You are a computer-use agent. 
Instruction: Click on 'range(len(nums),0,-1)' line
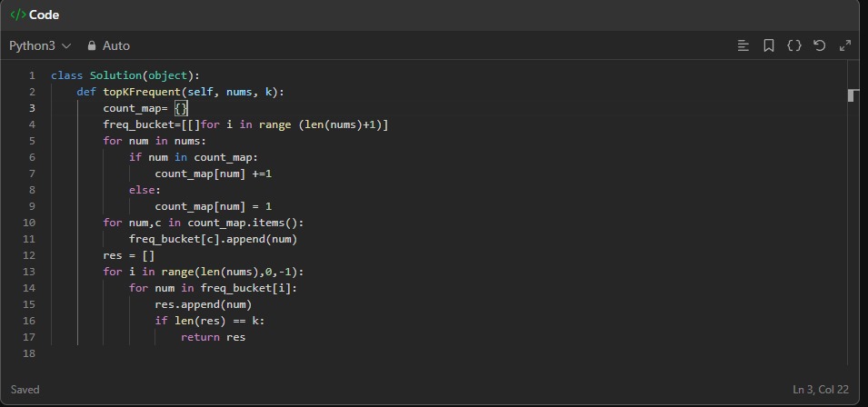click(233, 272)
